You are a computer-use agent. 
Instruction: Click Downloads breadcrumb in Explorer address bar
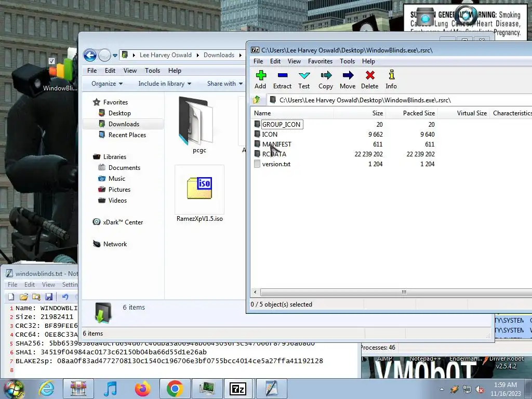[x=219, y=55]
